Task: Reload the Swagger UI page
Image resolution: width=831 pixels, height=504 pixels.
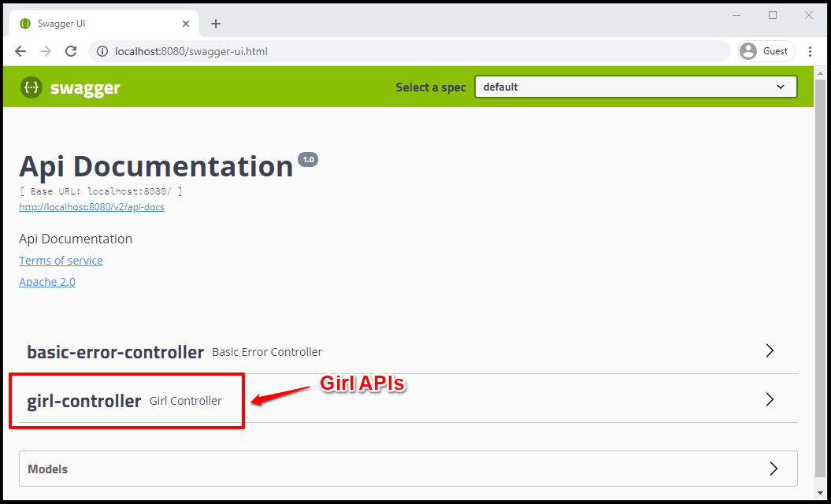Action: (71, 51)
